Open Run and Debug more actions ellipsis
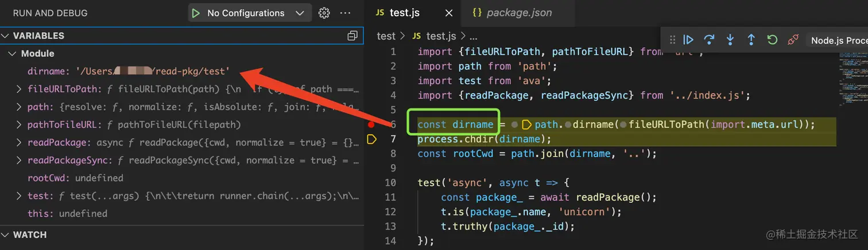868x250 pixels. pos(345,13)
